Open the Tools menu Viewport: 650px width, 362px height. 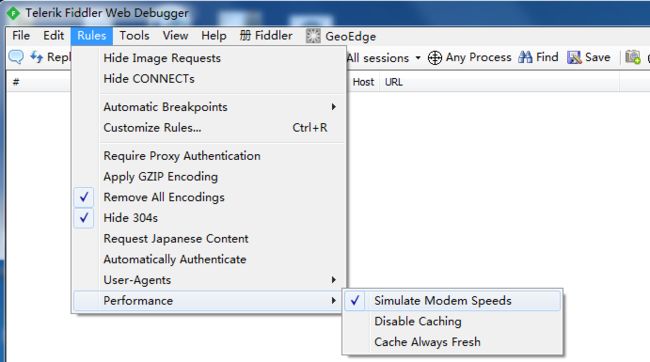point(134,36)
